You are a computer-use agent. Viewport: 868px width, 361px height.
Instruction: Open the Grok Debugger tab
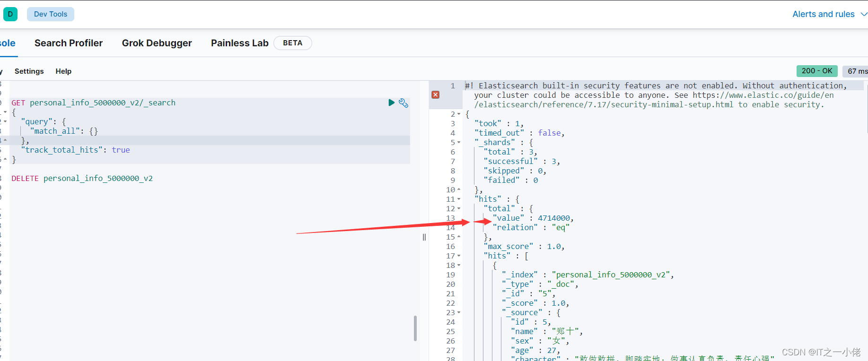(x=157, y=43)
